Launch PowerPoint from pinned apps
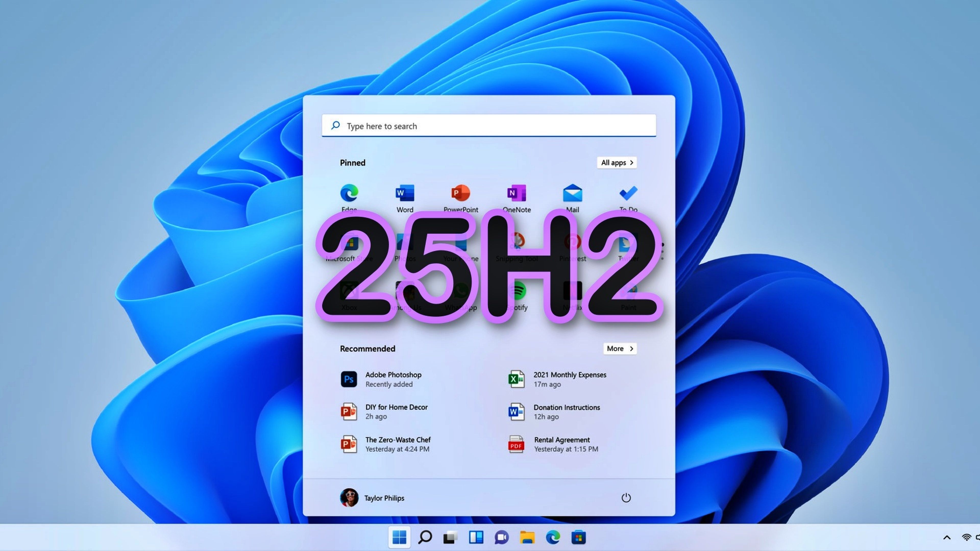Image resolution: width=980 pixels, height=551 pixels. [x=460, y=193]
